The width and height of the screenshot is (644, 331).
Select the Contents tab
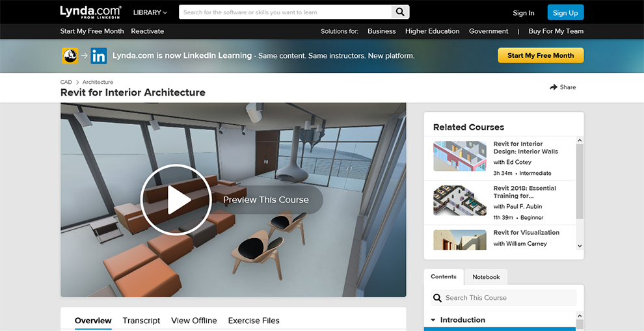(444, 277)
